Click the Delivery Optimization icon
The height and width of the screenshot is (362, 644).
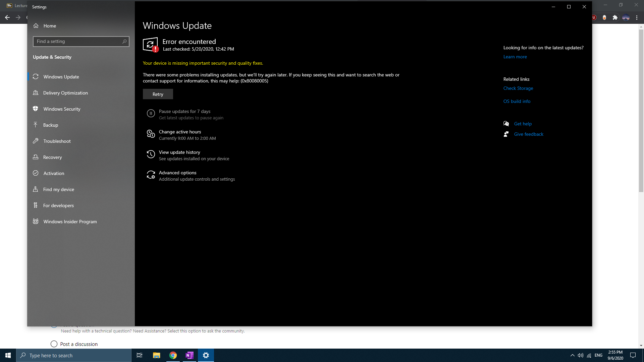tap(36, 93)
